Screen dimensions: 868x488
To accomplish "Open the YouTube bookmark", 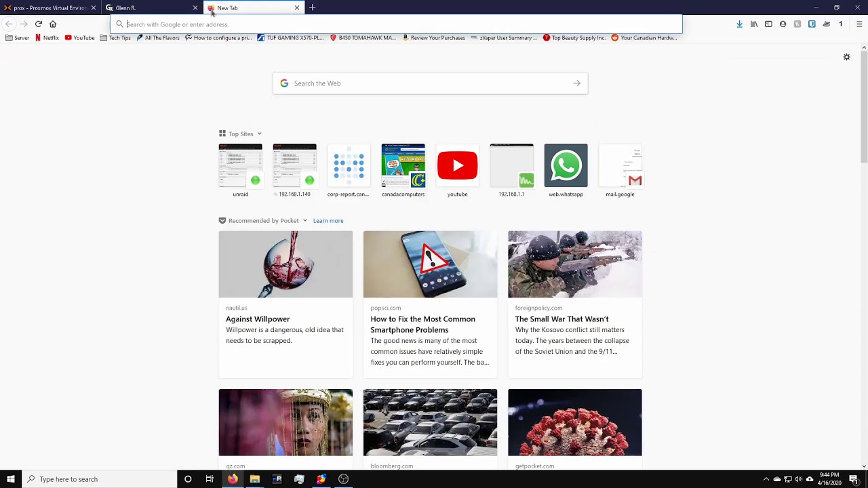I will (79, 38).
